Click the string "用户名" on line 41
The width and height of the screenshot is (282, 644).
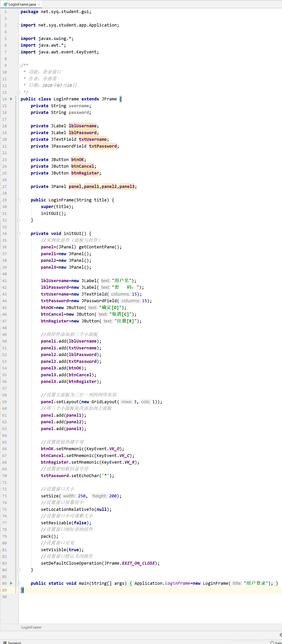[122, 281]
